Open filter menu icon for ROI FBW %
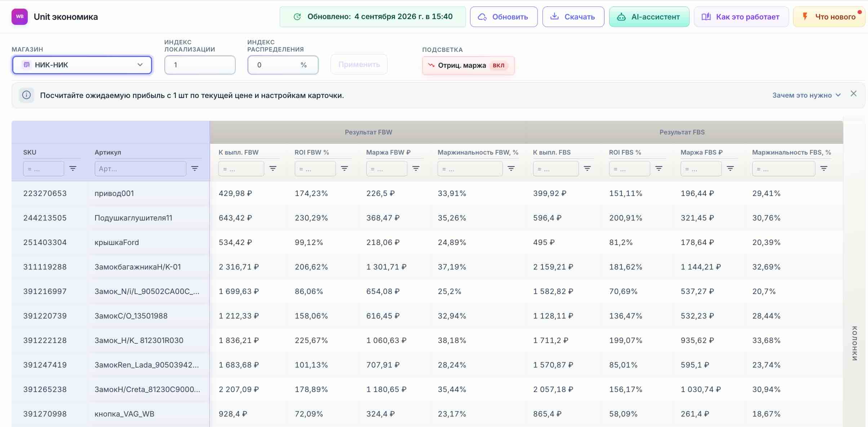 pyautogui.click(x=344, y=168)
